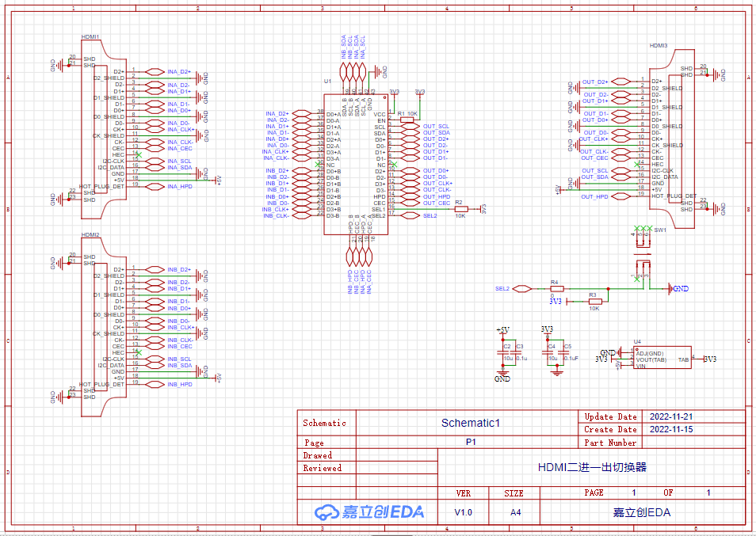This screenshot has width=756, height=536.
Task: Click the OUT_SCL net label at U1 pin 3
Action: pos(436,127)
